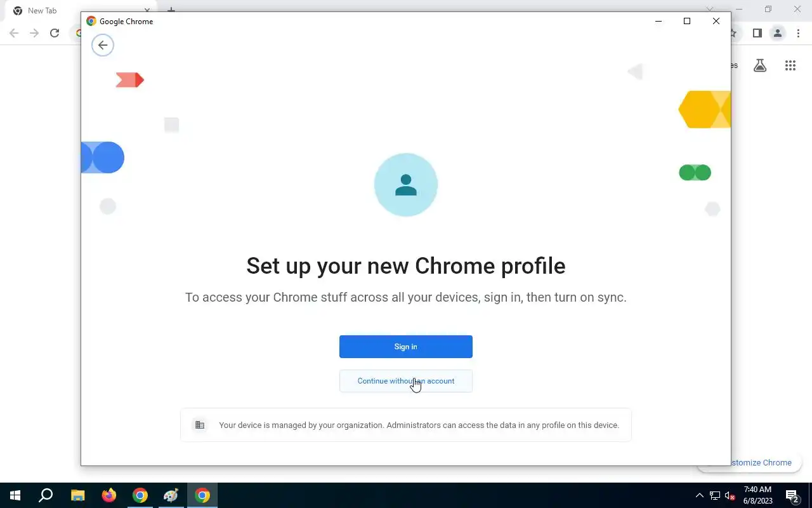
Task: Choose Continue without an account
Action: (x=406, y=381)
